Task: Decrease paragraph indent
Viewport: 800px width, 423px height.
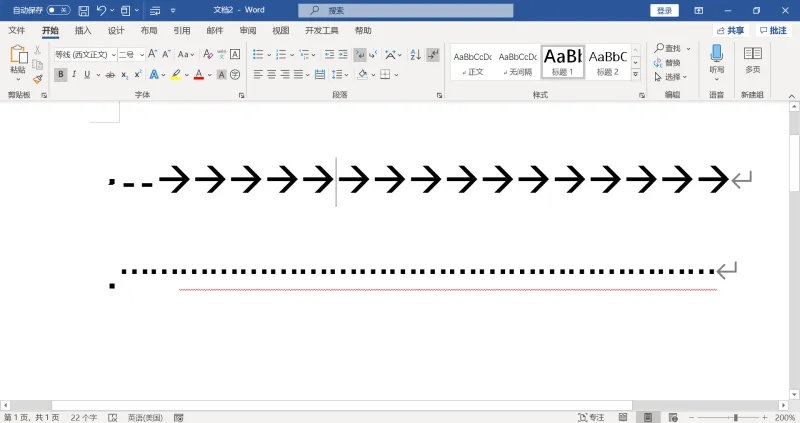Action: tap(329, 54)
